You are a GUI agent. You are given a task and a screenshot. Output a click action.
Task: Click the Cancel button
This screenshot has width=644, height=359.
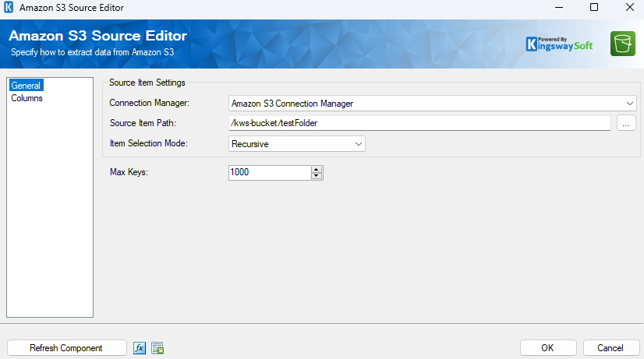(x=610, y=348)
